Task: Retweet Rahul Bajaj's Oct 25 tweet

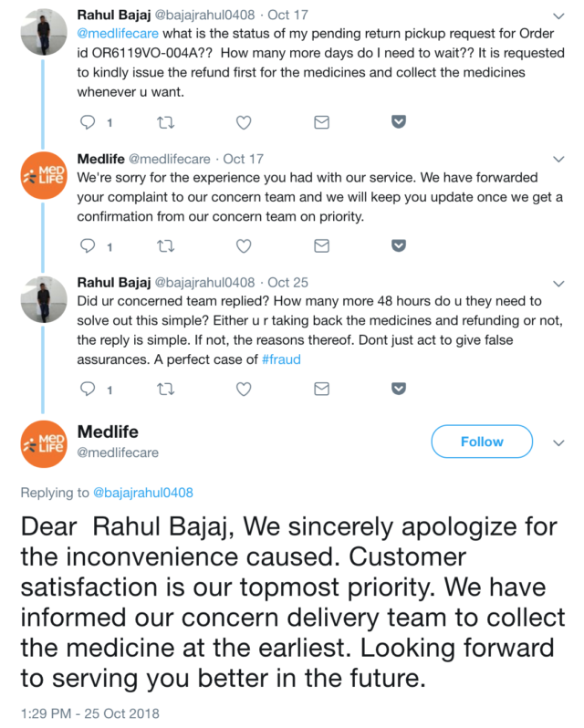Action: pos(166,389)
